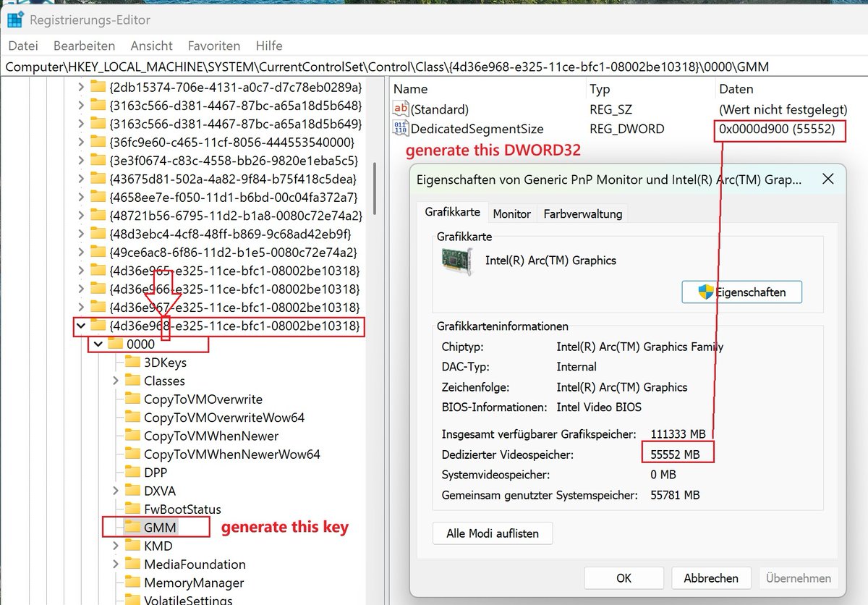Expand the MediaFoundation key
This screenshot has height=605, width=868.
116,564
